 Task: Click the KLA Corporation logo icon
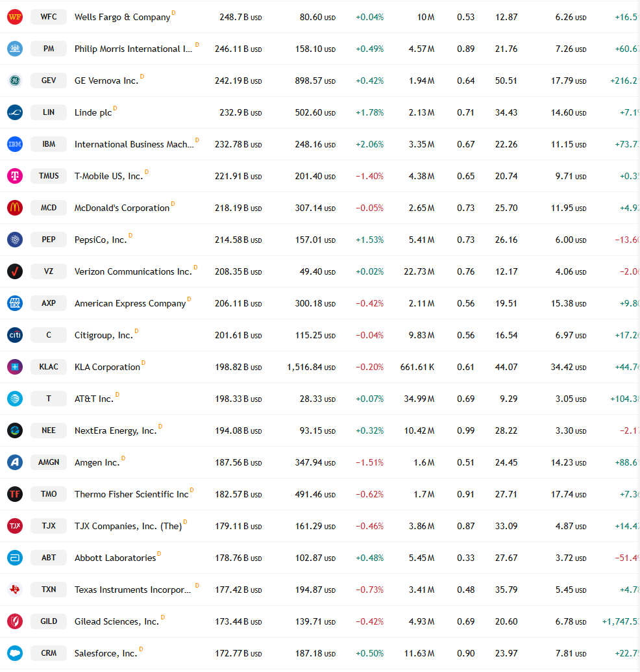tap(15, 367)
